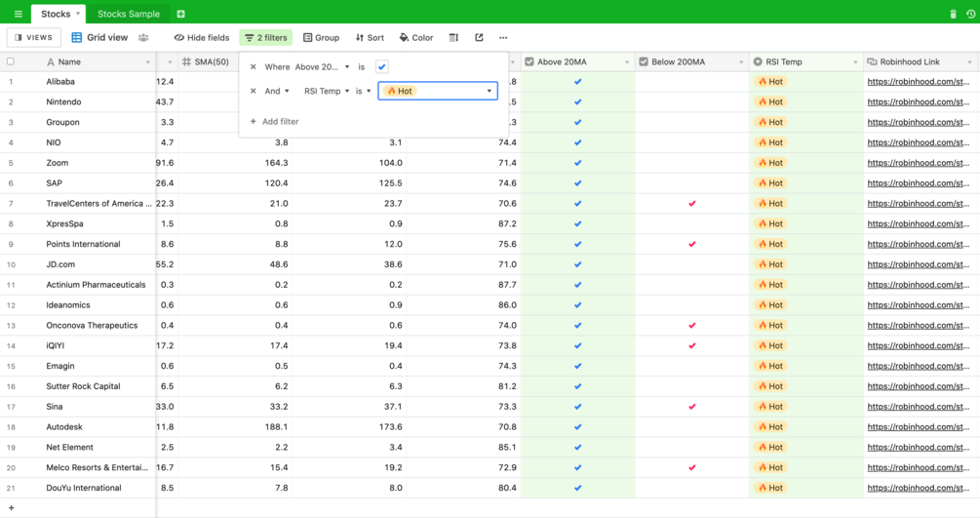
Task: Open Sort options
Action: [370, 37]
